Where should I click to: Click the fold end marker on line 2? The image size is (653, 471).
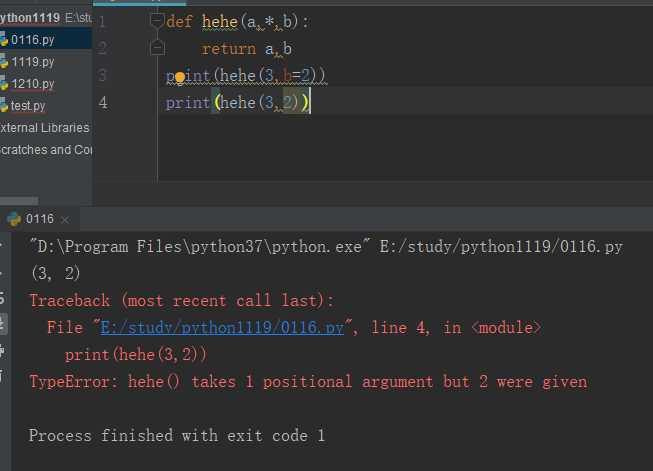click(x=156, y=48)
